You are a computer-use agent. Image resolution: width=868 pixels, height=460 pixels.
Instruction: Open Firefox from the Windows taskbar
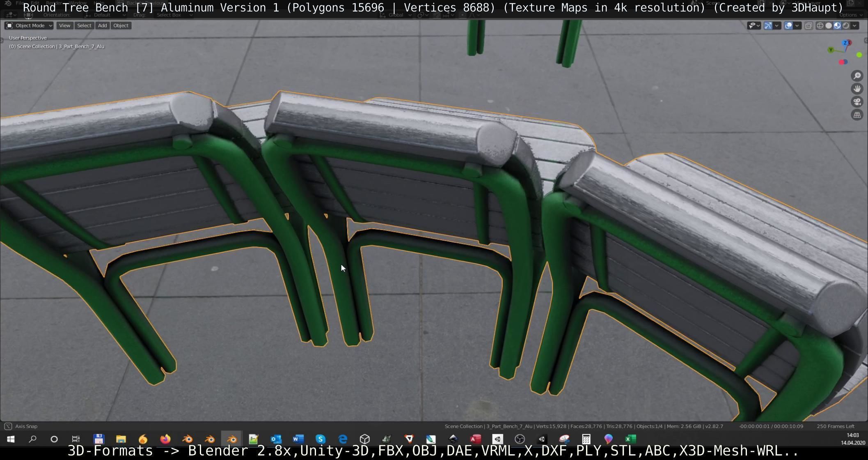[165, 439]
